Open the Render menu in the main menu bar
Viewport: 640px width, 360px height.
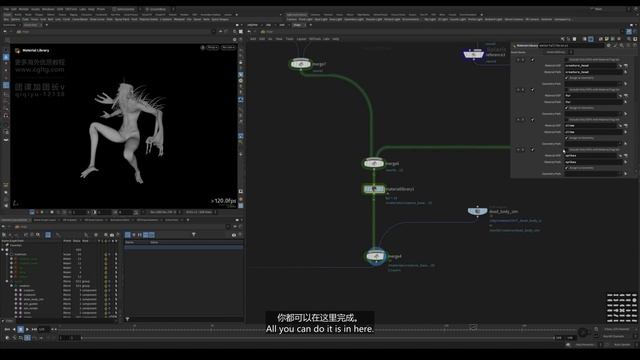(24, 9)
